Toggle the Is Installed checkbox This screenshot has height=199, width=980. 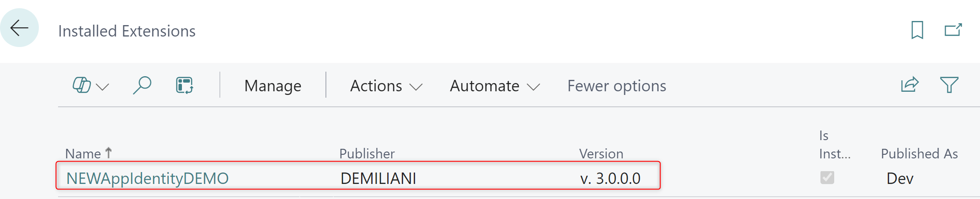(x=827, y=178)
